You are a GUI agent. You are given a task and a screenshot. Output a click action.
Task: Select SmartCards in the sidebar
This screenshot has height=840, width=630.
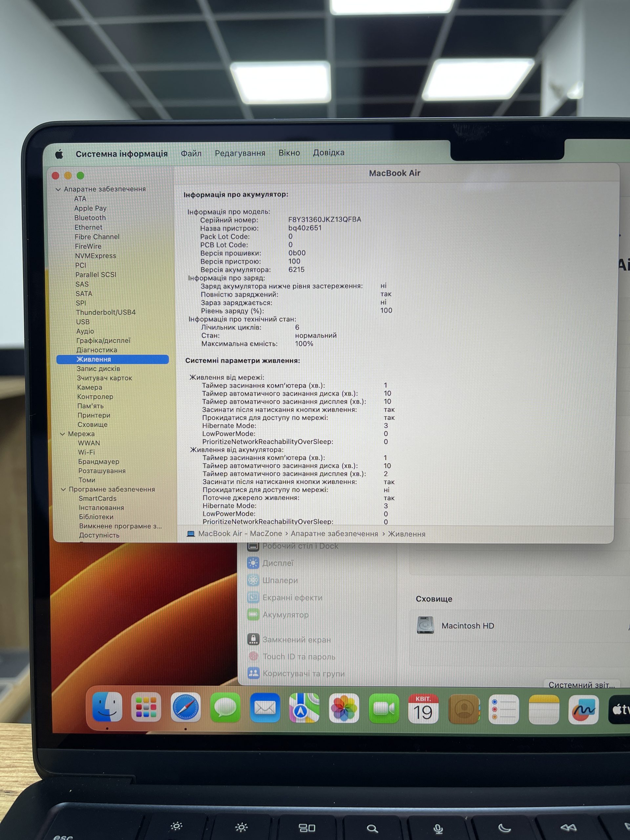(97, 498)
